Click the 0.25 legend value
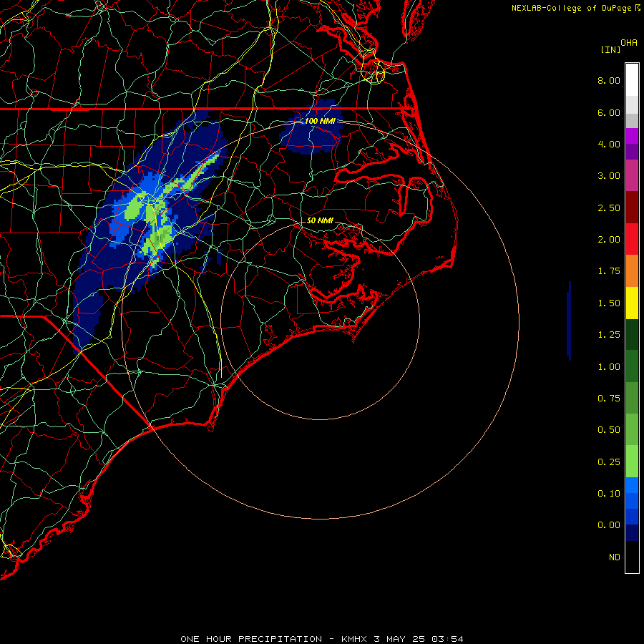The image size is (644, 644). [609, 462]
